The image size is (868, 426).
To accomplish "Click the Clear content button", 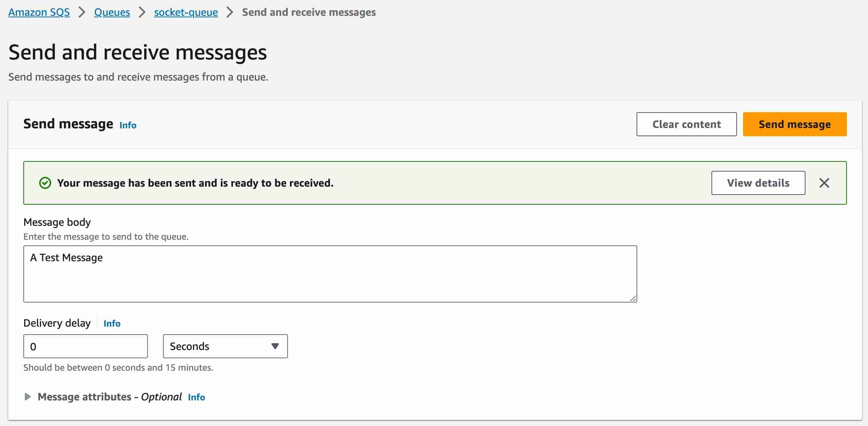I will pyautogui.click(x=686, y=124).
